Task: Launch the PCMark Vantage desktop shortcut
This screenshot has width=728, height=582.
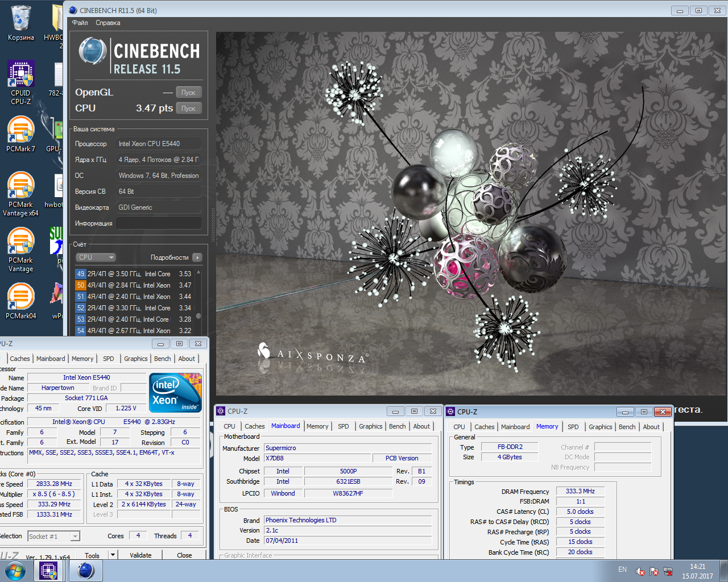Action: pyautogui.click(x=21, y=250)
